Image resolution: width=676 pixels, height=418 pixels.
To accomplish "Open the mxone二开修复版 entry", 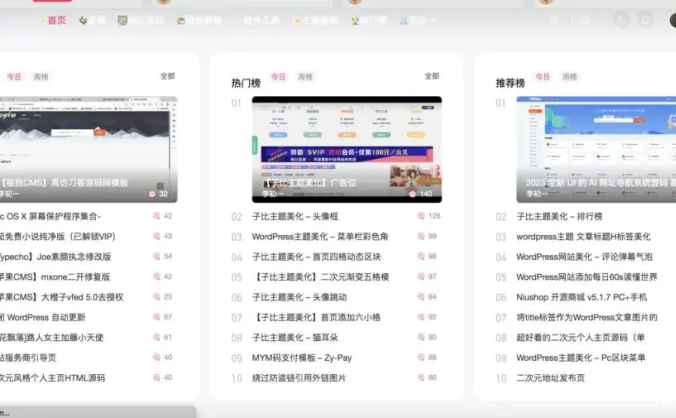I will coord(55,277).
